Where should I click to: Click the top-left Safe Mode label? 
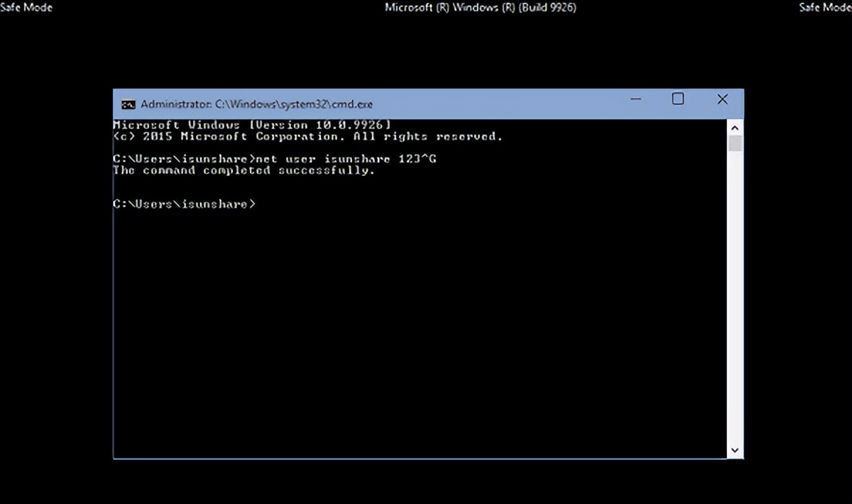tap(26, 8)
